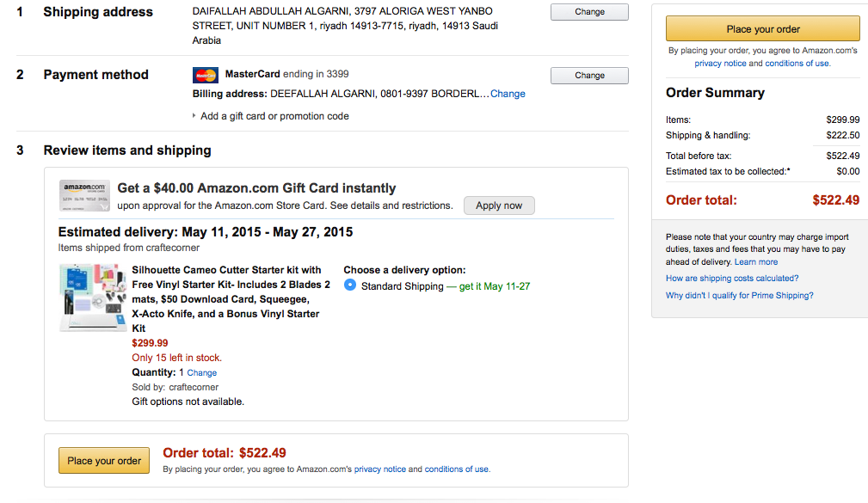Screen dimensions: 868x503
Task: Change the item quantity
Action: [x=202, y=373]
